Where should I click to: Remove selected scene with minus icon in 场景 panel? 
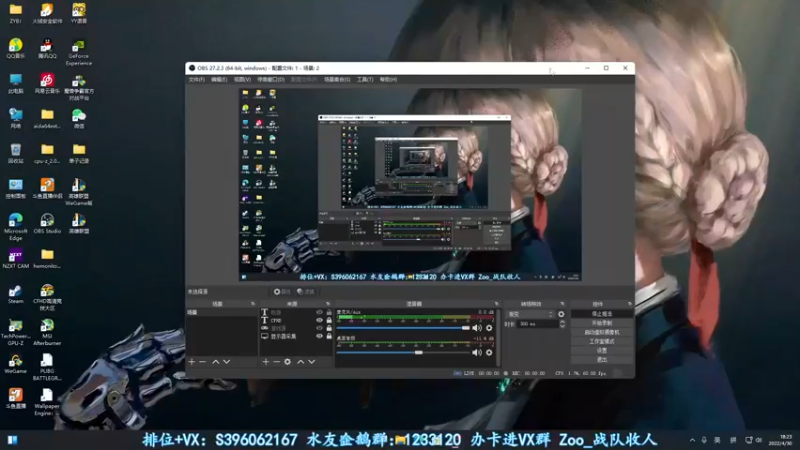pyautogui.click(x=203, y=362)
